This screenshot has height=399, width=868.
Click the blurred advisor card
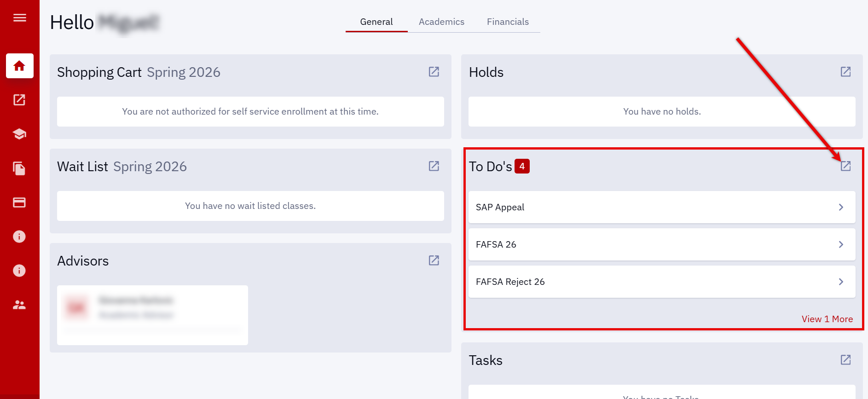152,315
